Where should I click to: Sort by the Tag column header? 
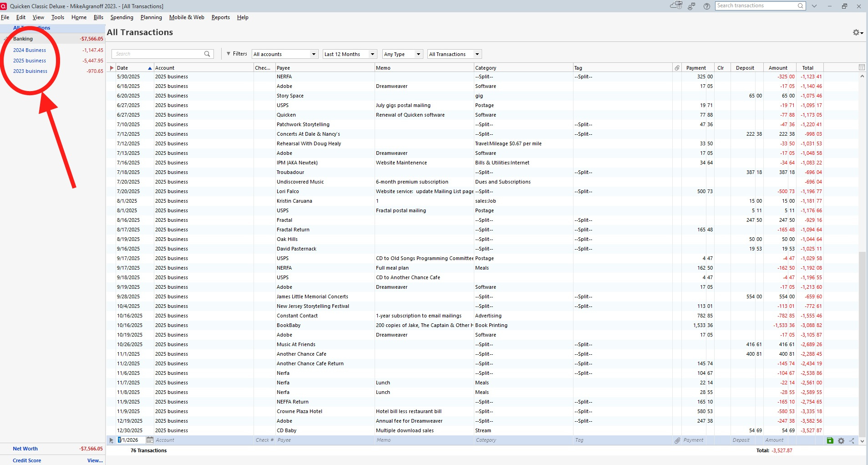tap(623, 68)
